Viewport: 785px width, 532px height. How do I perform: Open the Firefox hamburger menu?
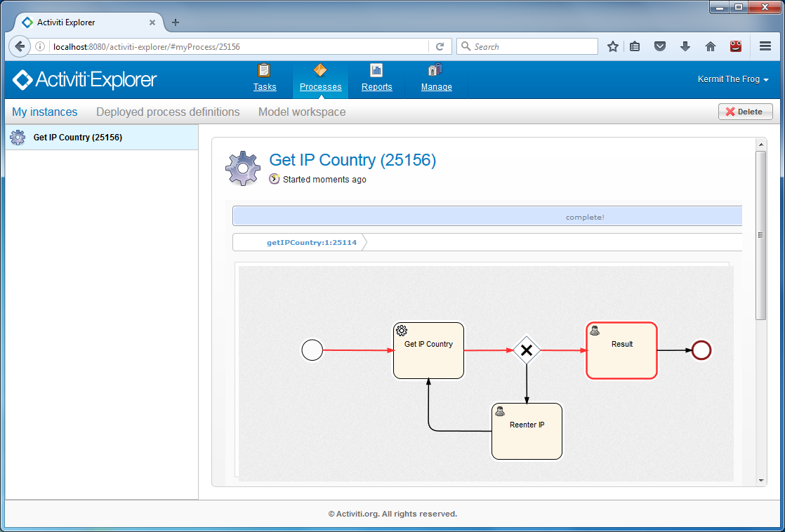point(765,46)
